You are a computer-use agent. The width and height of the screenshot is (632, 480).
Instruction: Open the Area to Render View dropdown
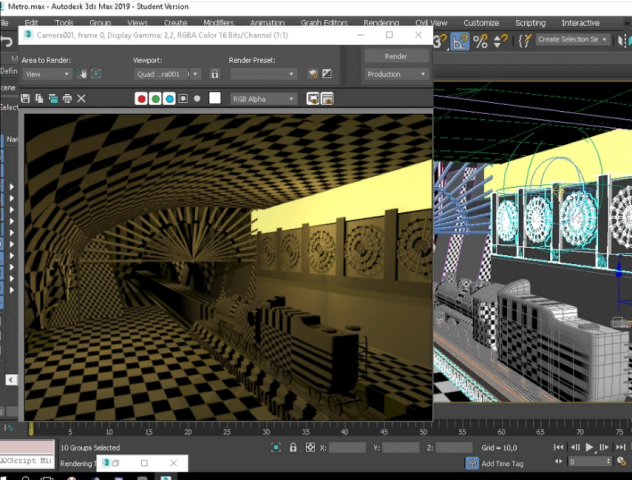point(47,74)
